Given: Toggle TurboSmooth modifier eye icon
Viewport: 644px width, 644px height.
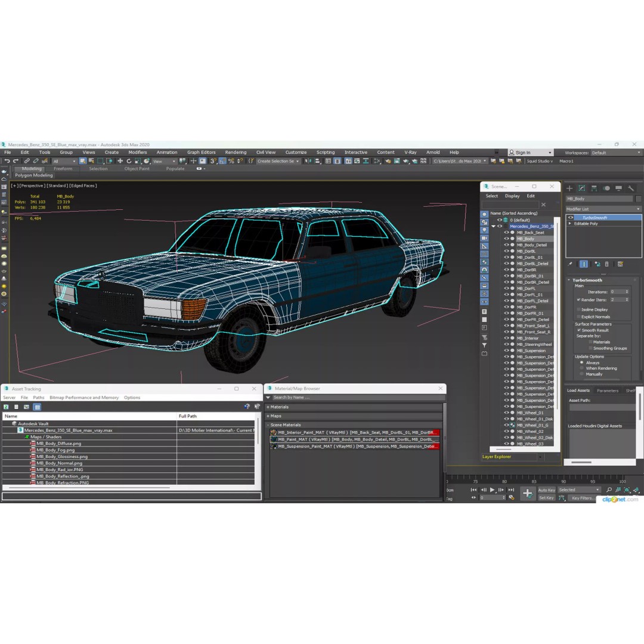Looking at the screenshot, I should (571, 218).
